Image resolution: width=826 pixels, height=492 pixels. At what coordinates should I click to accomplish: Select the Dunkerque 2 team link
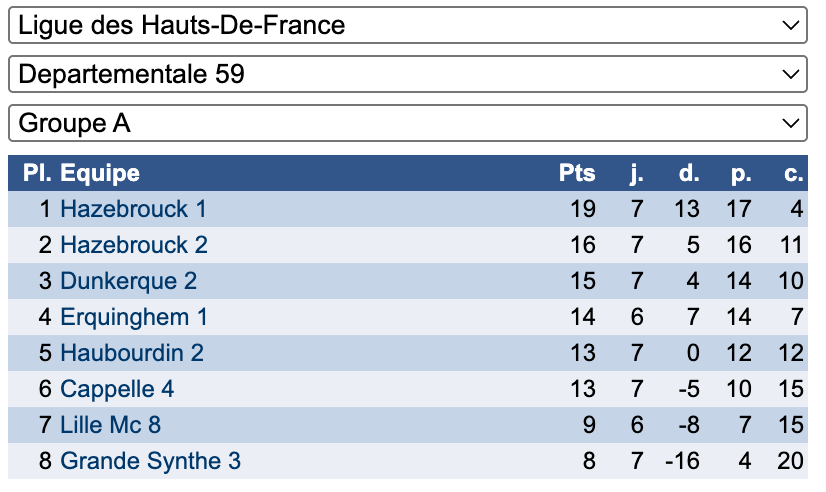point(128,281)
